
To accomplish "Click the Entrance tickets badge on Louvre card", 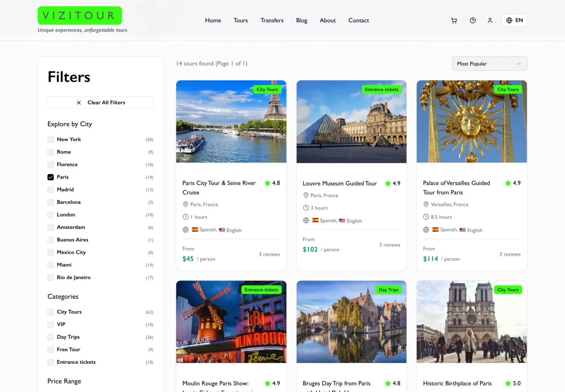I will [381, 90].
